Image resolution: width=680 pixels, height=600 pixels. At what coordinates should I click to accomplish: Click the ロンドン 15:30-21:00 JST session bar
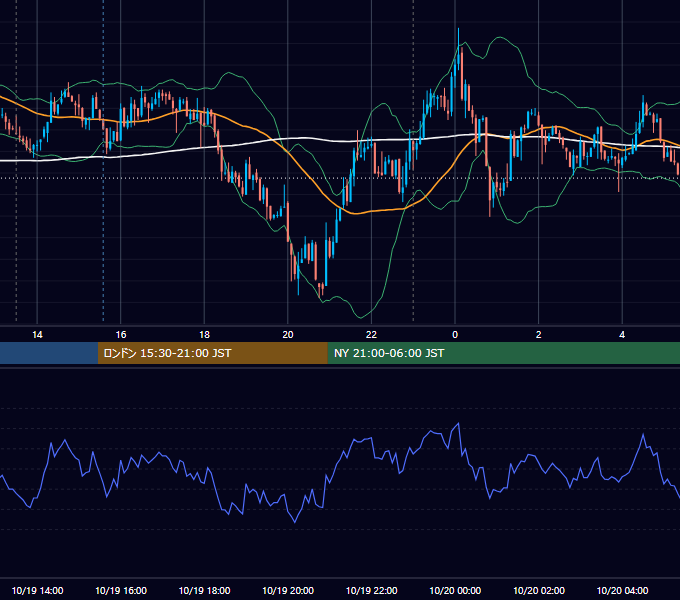[x=212, y=353]
